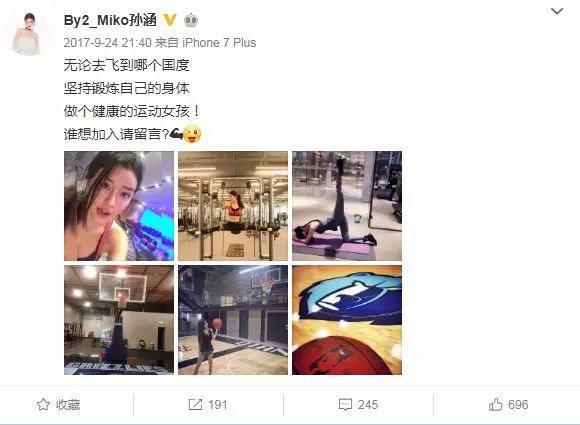Click the poster's profile avatar
580x425 pixels.
coord(26,34)
